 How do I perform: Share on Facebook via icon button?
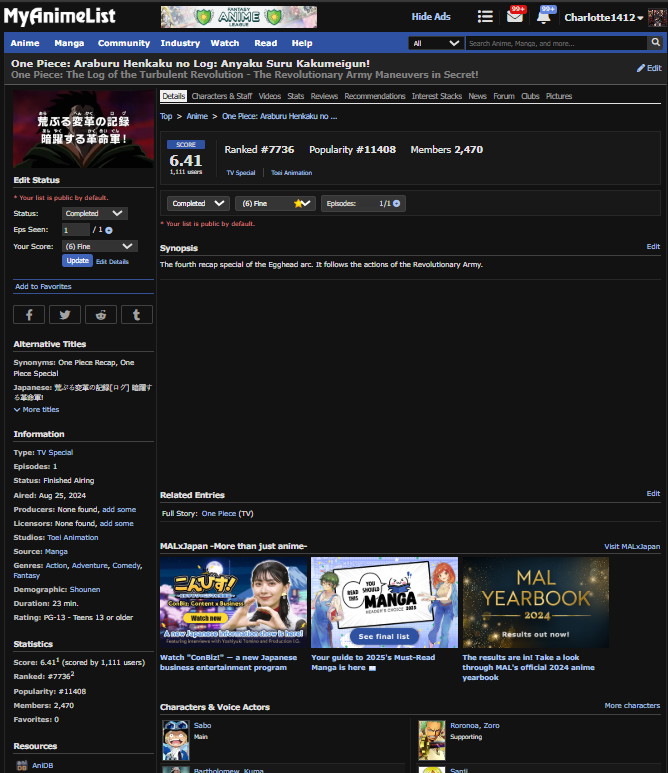pyautogui.click(x=29, y=314)
